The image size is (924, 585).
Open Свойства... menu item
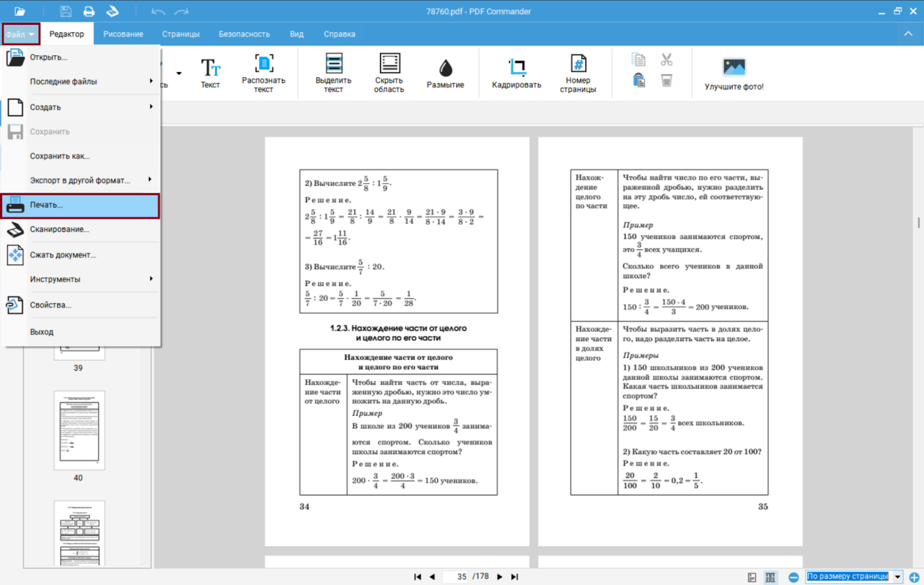pyautogui.click(x=81, y=305)
